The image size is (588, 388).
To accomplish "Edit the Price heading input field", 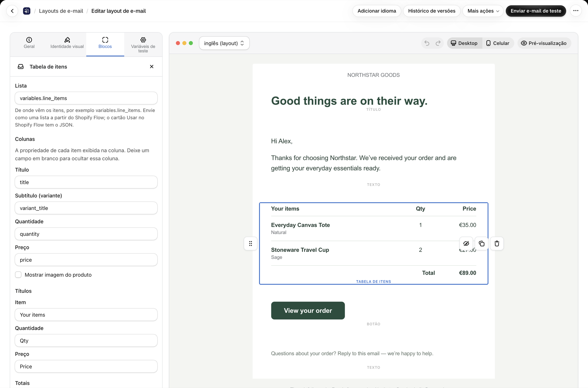I will click(86, 366).
